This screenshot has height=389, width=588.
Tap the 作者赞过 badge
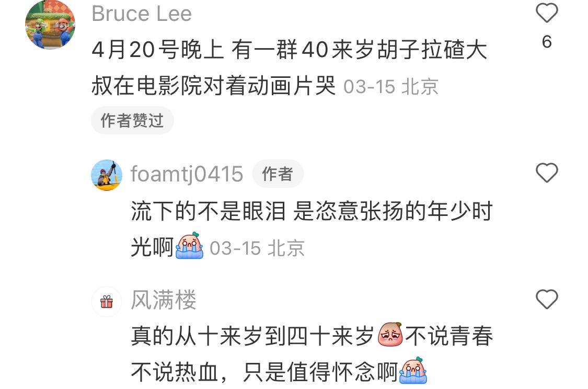click(x=132, y=120)
